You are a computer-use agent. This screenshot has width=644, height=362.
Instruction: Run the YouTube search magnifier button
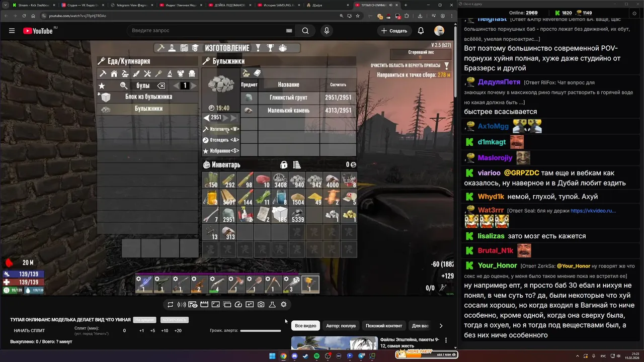tap(305, 31)
